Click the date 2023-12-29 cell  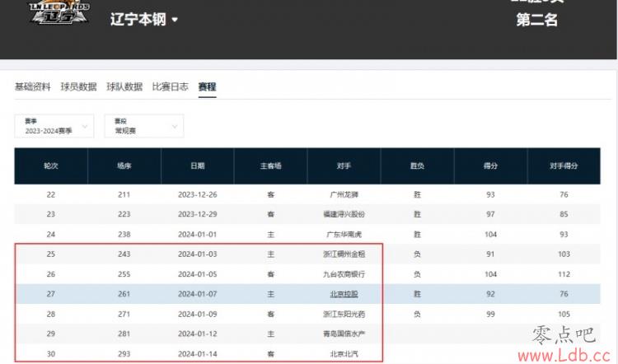198,214
